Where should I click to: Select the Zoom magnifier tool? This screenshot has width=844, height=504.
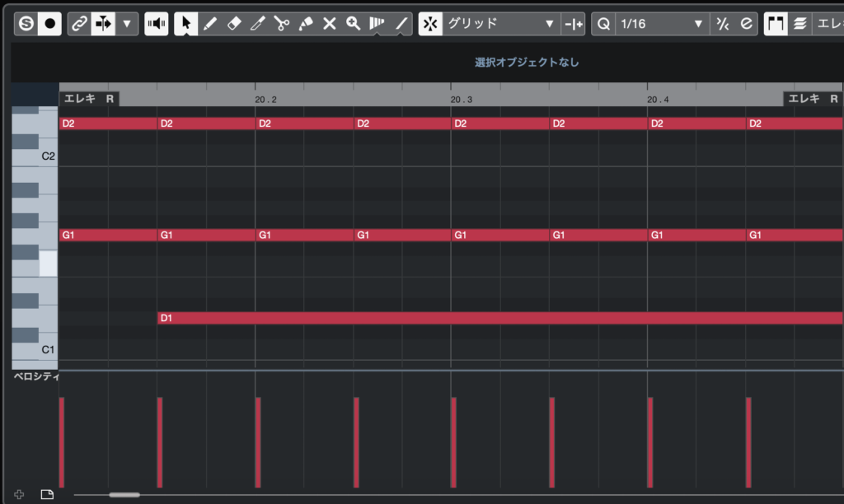[354, 24]
